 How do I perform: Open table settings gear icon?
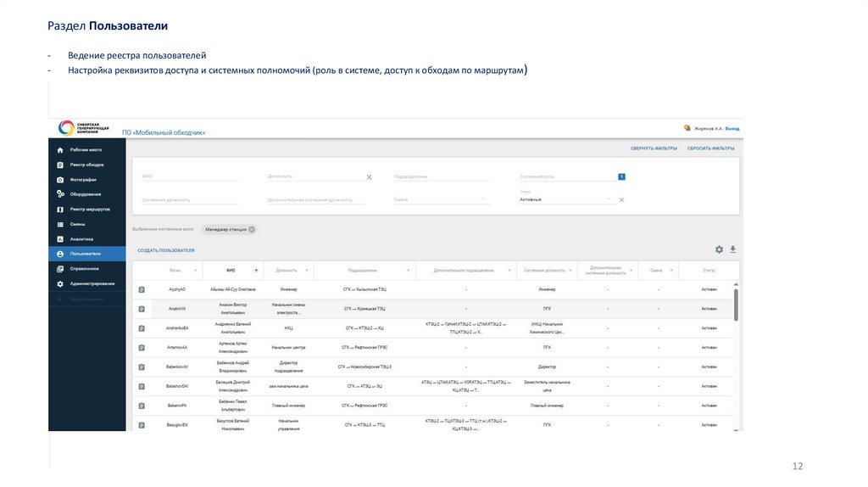pyautogui.click(x=719, y=249)
